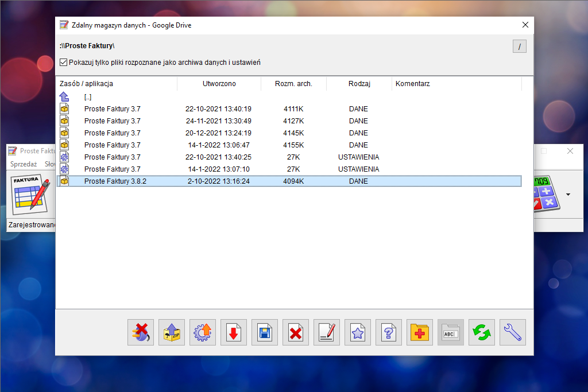This screenshot has height=392, width=588.
Task: Select the '[..]' parent directory entry
Action: [x=88, y=97]
